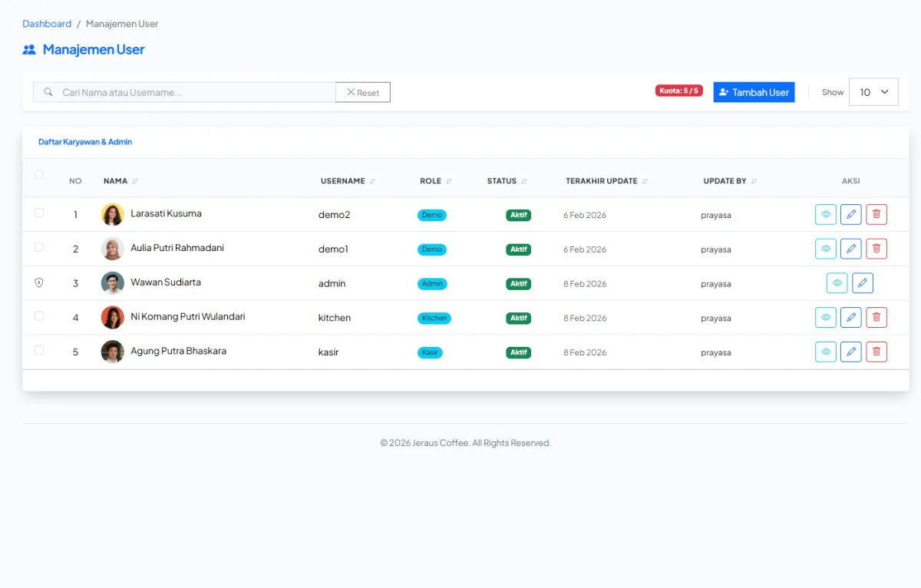Click trash icon for Ni Komang Putri Wulandari
The image size is (921, 588).
tap(876, 318)
